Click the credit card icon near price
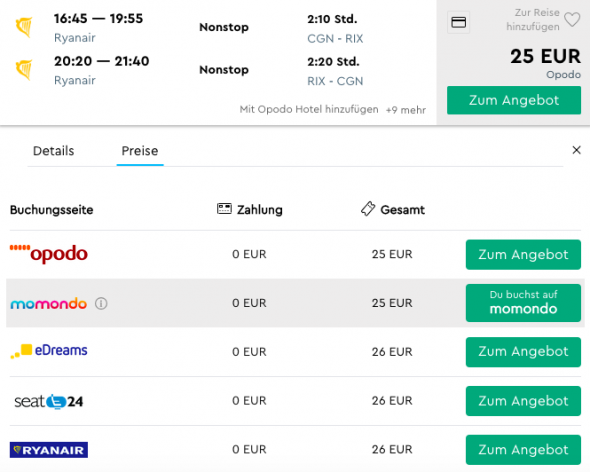 (458, 23)
